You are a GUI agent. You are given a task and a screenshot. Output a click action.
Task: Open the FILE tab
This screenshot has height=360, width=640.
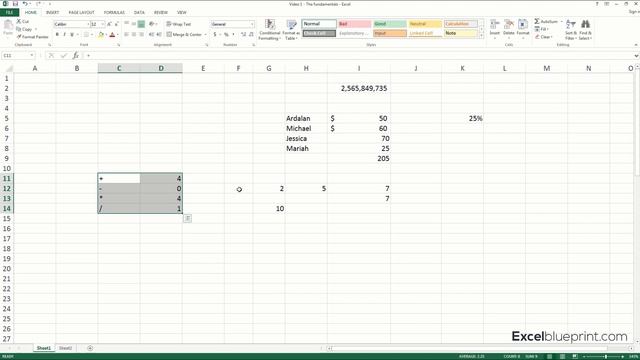coord(9,12)
